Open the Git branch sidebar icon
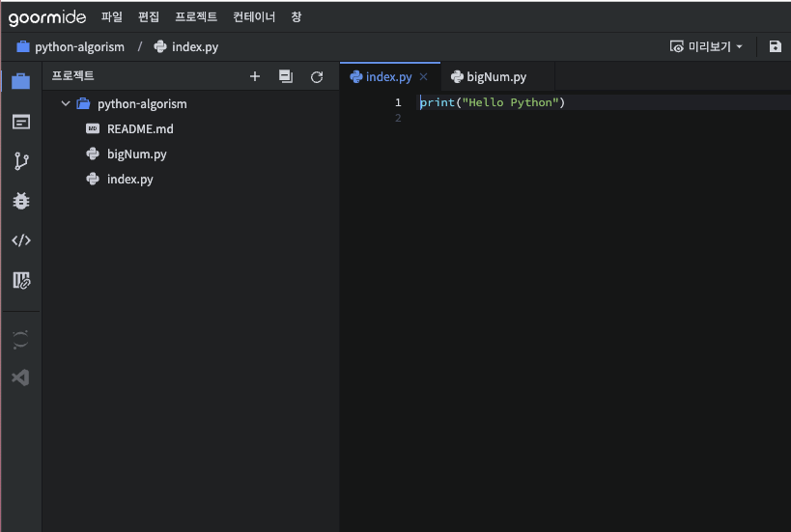 (20, 161)
